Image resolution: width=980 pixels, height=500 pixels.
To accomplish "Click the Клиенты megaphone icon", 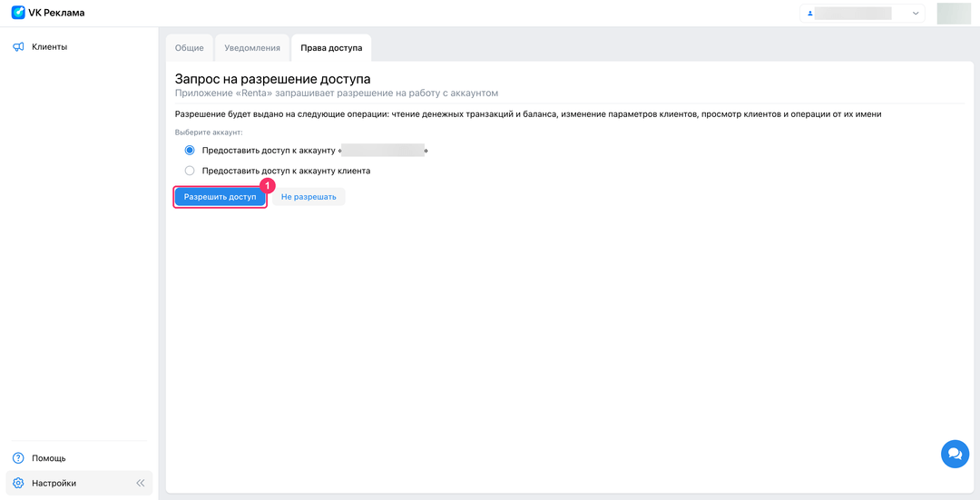I will point(18,47).
